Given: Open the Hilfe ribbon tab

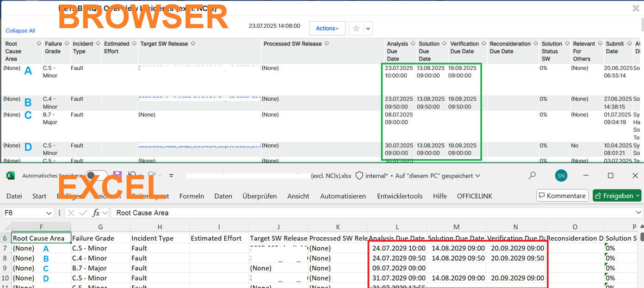Looking at the screenshot, I should pos(440,196).
